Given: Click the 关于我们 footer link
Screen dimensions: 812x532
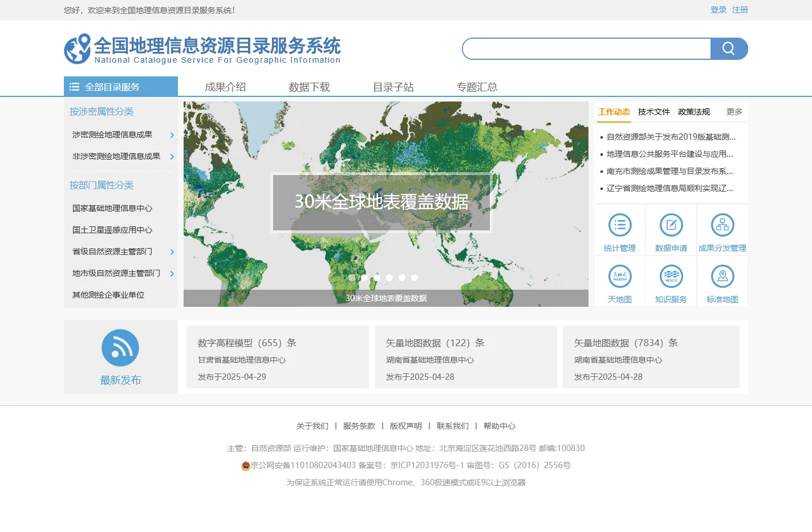Looking at the screenshot, I should [x=312, y=426].
